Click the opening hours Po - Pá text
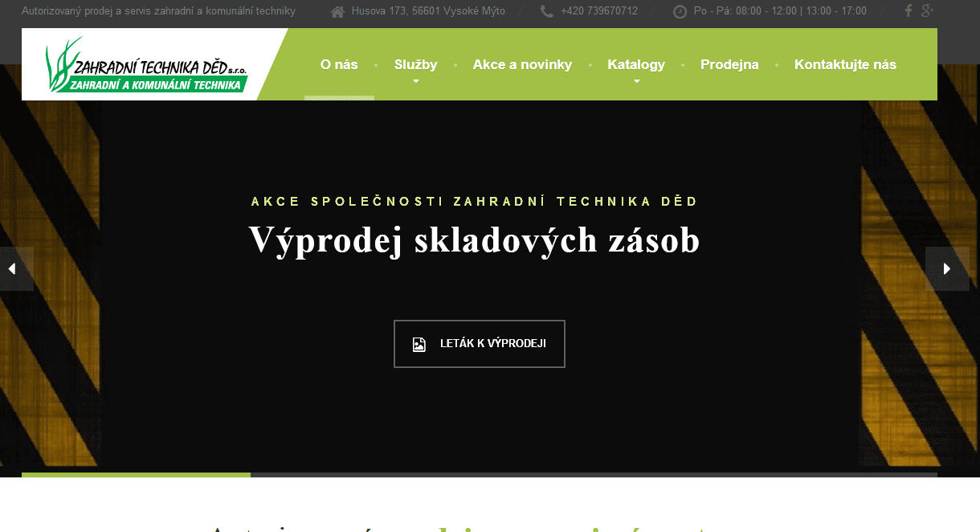 pyautogui.click(x=780, y=11)
